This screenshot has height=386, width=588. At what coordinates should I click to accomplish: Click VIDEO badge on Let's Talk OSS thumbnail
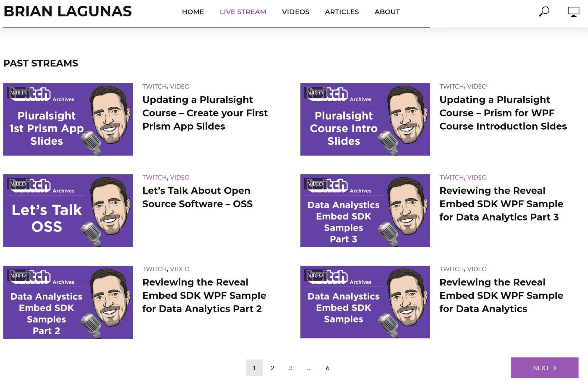(x=18, y=184)
